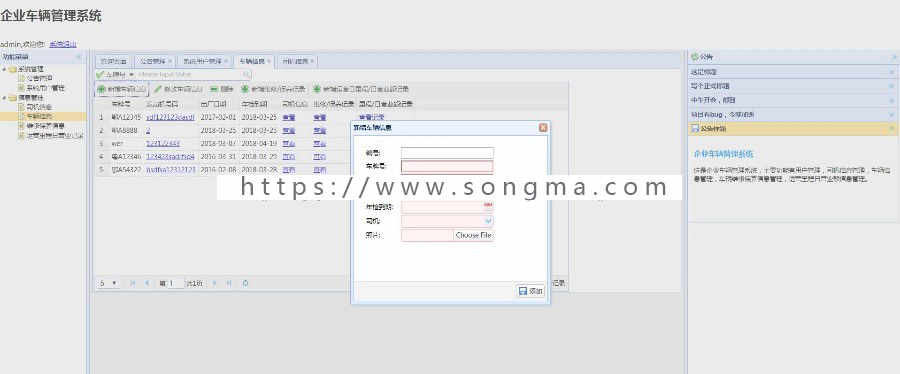Click the ID input field in dialog

pos(447,153)
